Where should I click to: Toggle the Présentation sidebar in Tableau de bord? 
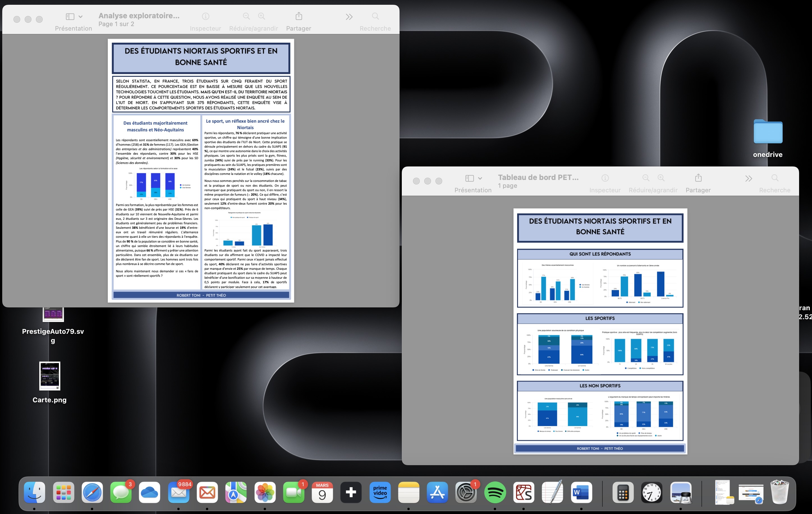[469, 178]
